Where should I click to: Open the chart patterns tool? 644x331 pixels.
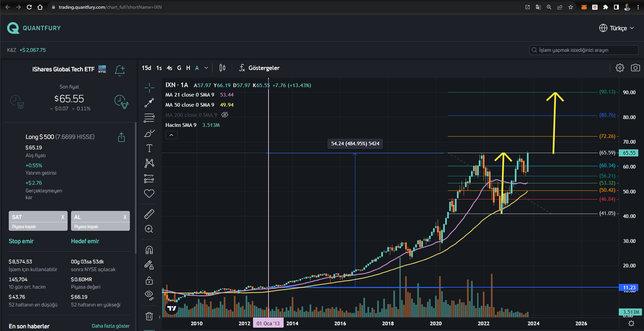point(149,163)
